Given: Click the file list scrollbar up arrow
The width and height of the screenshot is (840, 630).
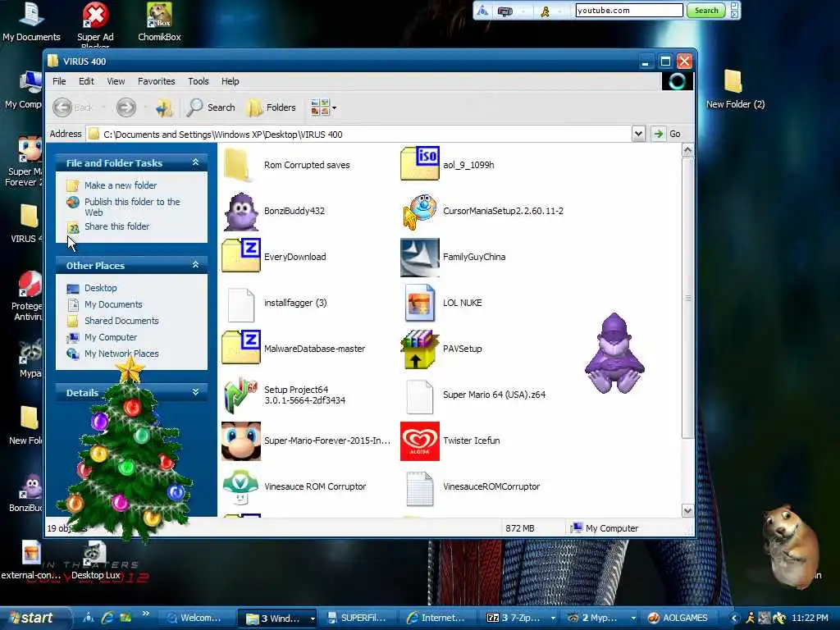Looking at the screenshot, I should click(688, 151).
